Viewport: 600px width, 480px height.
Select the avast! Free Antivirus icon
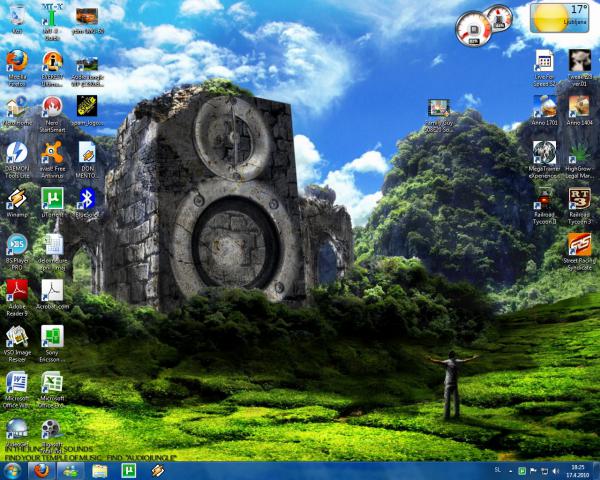52,152
